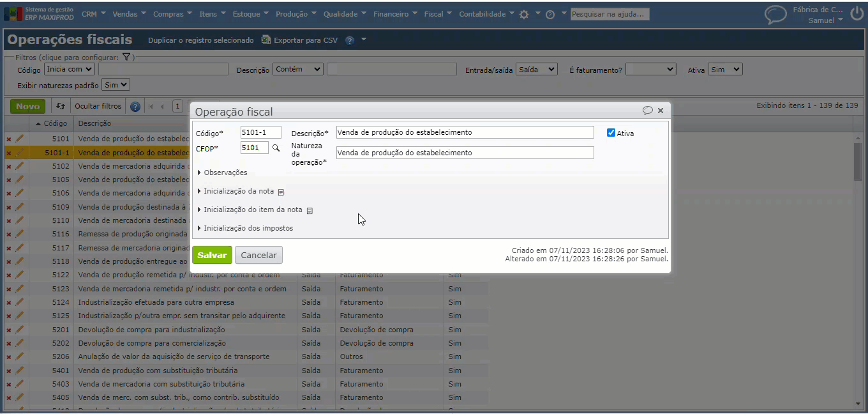The image size is (868, 414).
Task: Delete row 5105 with red X
Action: pyautogui.click(x=9, y=180)
